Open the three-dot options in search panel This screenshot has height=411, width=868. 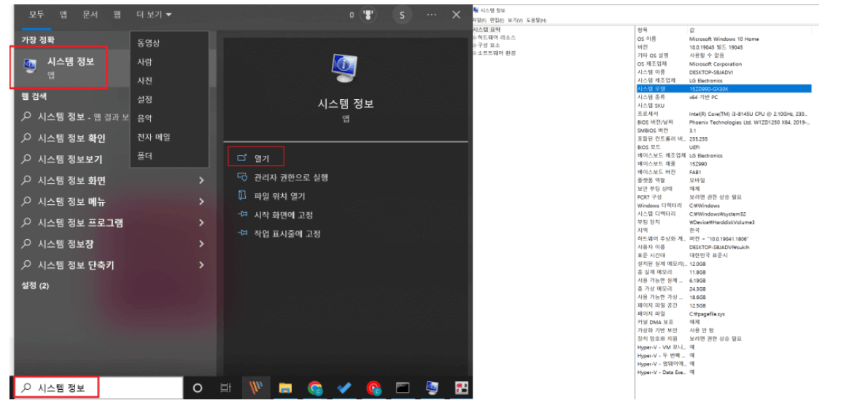click(x=431, y=15)
